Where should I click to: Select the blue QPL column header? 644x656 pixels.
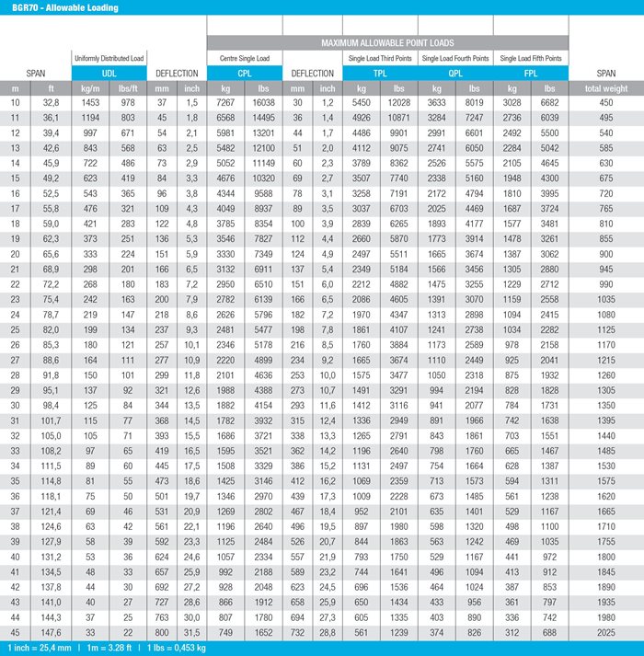point(456,73)
